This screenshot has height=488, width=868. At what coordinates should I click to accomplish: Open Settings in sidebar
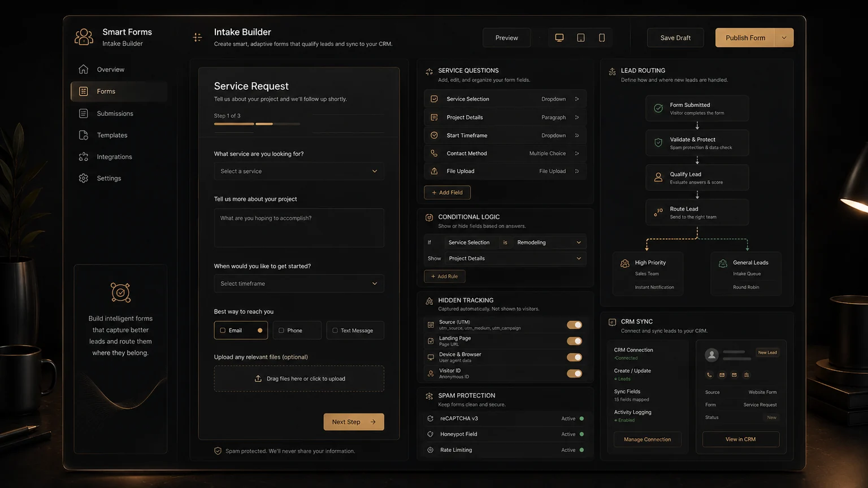point(119,178)
